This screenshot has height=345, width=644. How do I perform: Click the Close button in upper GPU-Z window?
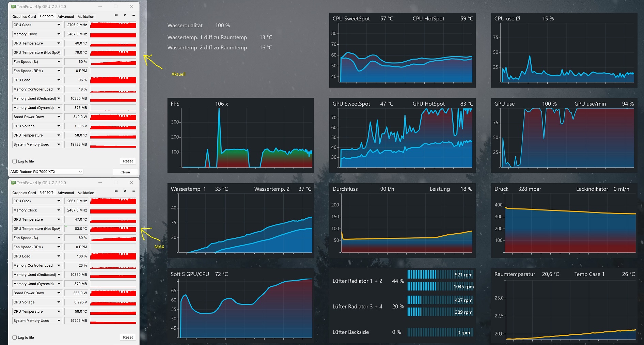coord(125,172)
